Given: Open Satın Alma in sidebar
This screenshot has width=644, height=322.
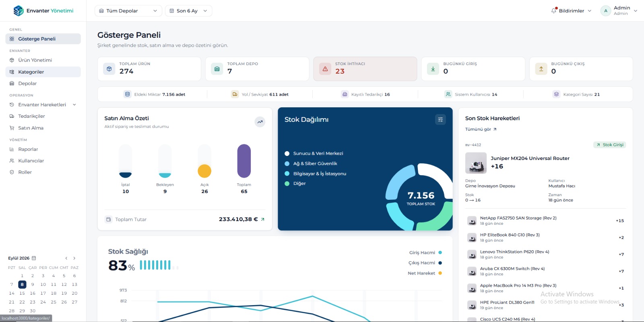Looking at the screenshot, I should [x=43, y=128].
